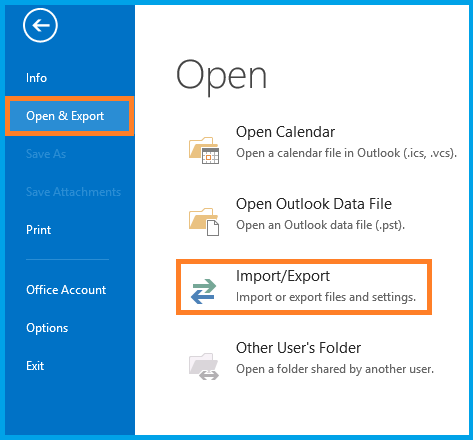Select Open & Export in sidebar
The image size is (473, 440).
click(x=69, y=116)
